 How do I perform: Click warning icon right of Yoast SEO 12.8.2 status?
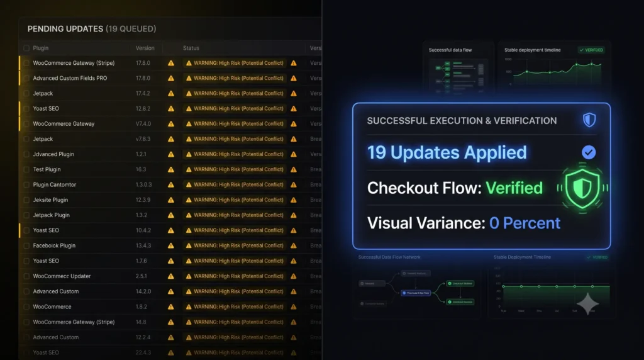pos(294,108)
